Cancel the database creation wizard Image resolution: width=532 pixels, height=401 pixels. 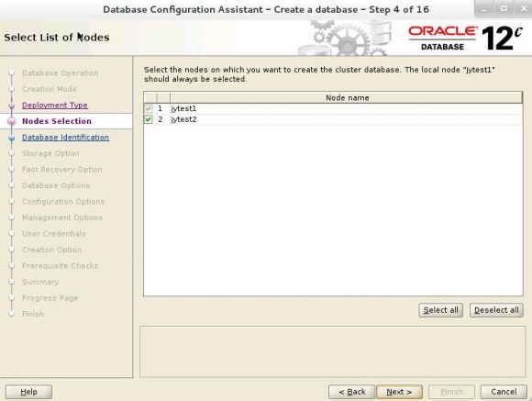pos(504,392)
